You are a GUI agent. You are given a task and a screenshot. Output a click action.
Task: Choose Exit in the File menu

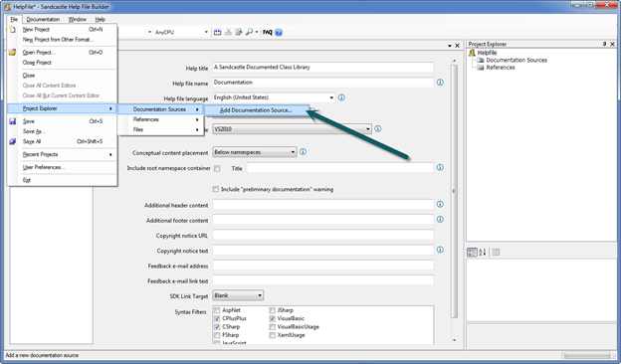coord(62,180)
